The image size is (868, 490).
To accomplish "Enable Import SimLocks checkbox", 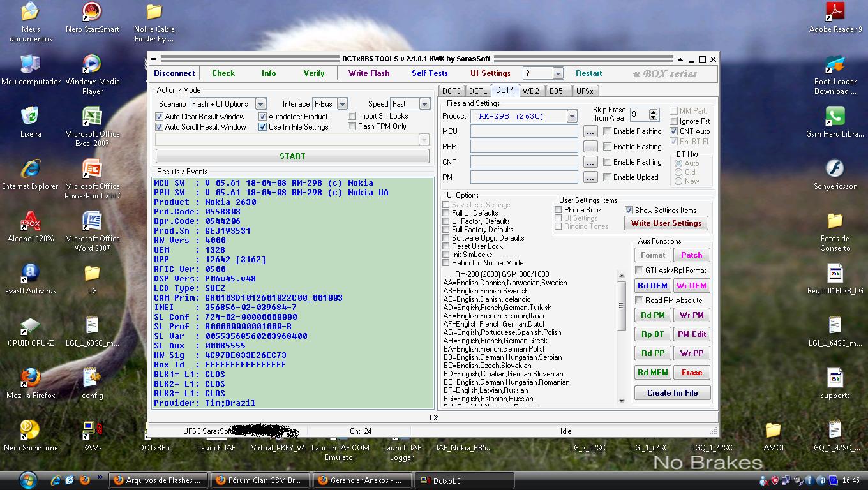I will 352,116.
